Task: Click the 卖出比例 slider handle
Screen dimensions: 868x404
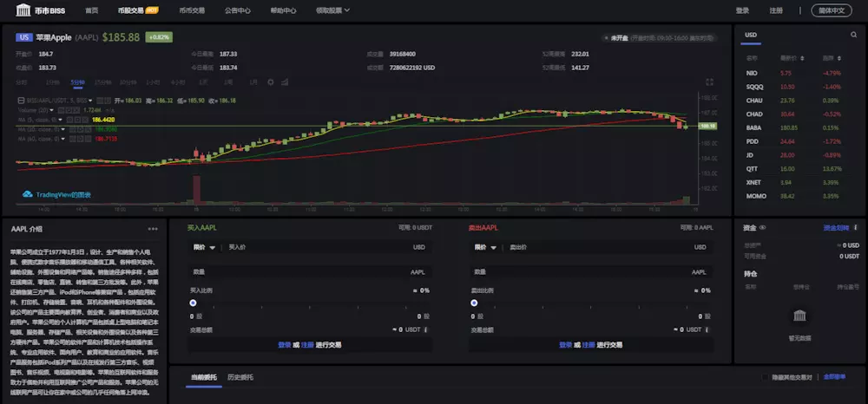Action: [474, 303]
